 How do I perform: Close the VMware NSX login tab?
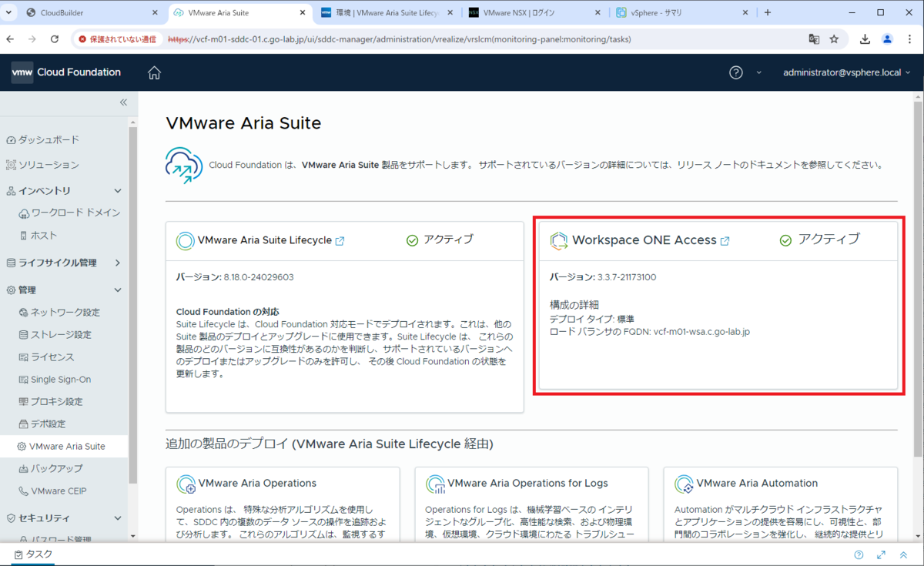point(598,12)
